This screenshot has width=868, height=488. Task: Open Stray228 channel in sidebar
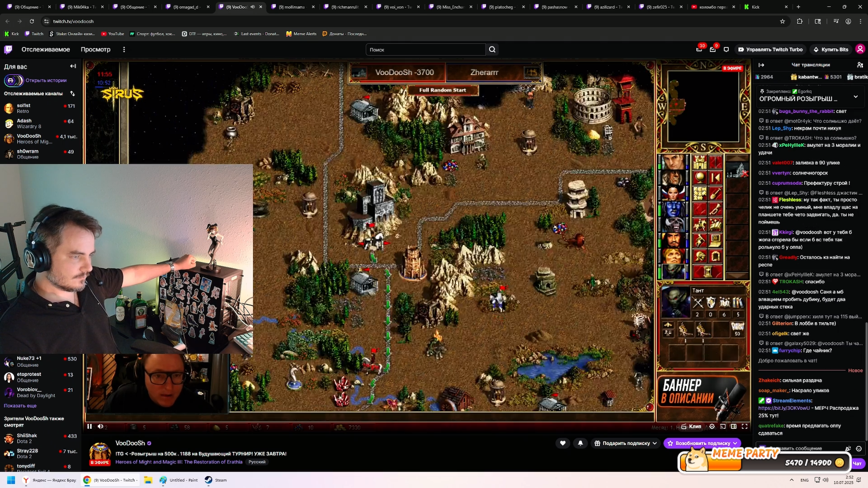tap(41, 454)
